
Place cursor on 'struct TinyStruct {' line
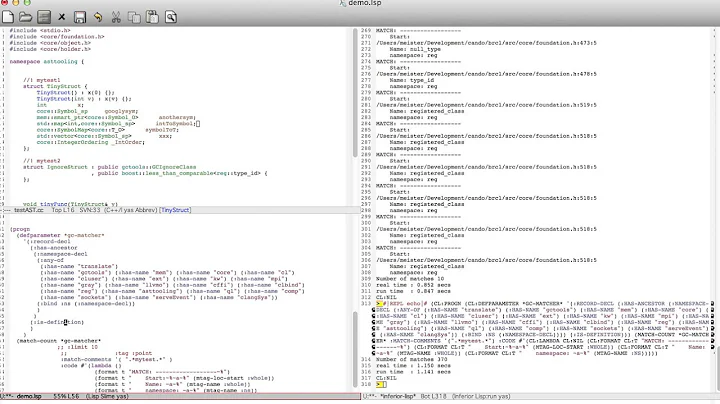55,86
